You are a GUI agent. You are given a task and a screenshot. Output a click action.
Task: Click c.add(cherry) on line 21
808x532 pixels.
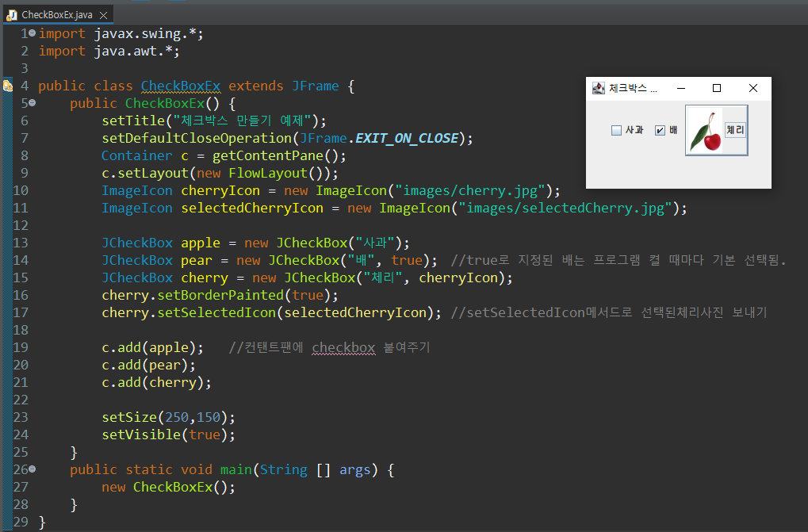pyautogui.click(x=157, y=383)
